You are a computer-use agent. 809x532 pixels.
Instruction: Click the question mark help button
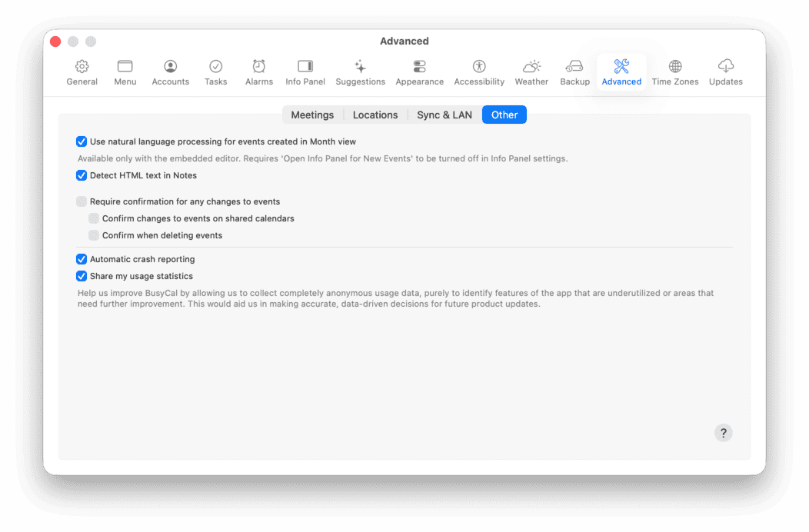723,432
